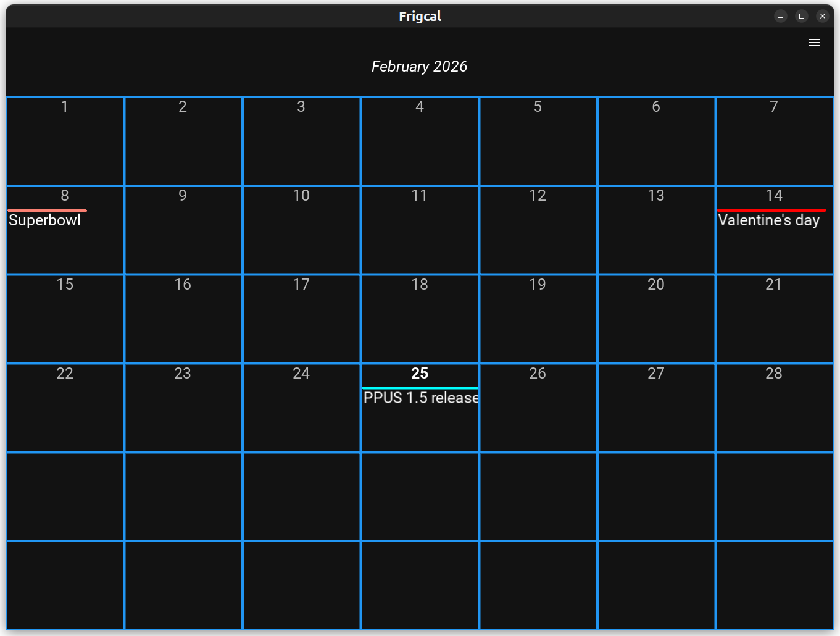The height and width of the screenshot is (636, 840).
Task: Select the February 2026 month title
Action: pyautogui.click(x=419, y=67)
